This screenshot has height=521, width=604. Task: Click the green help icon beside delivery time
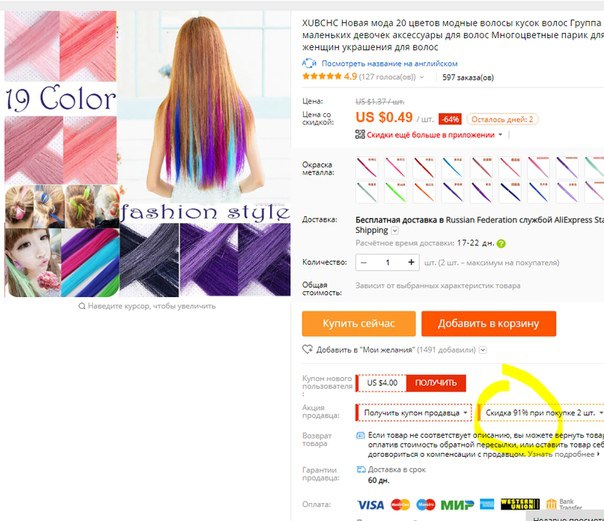click(501, 243)
